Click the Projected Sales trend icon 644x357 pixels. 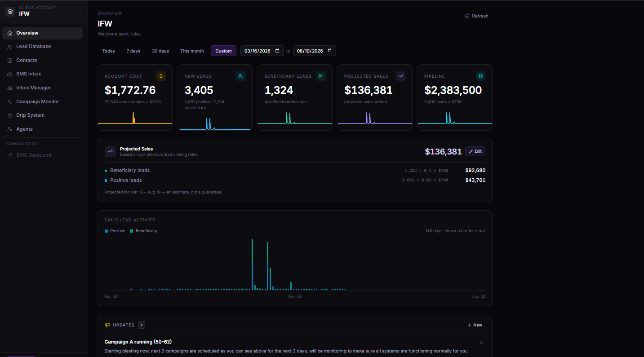coord(400,76)
